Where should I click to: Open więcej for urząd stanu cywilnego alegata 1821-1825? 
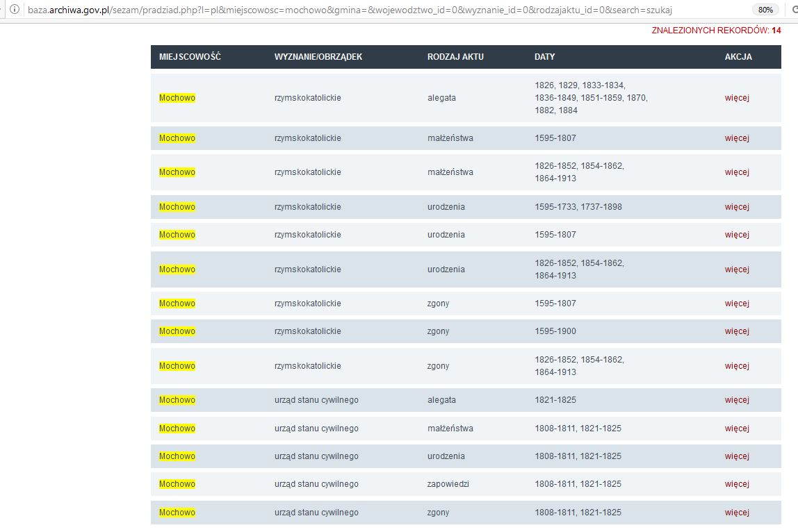[736, 400]
